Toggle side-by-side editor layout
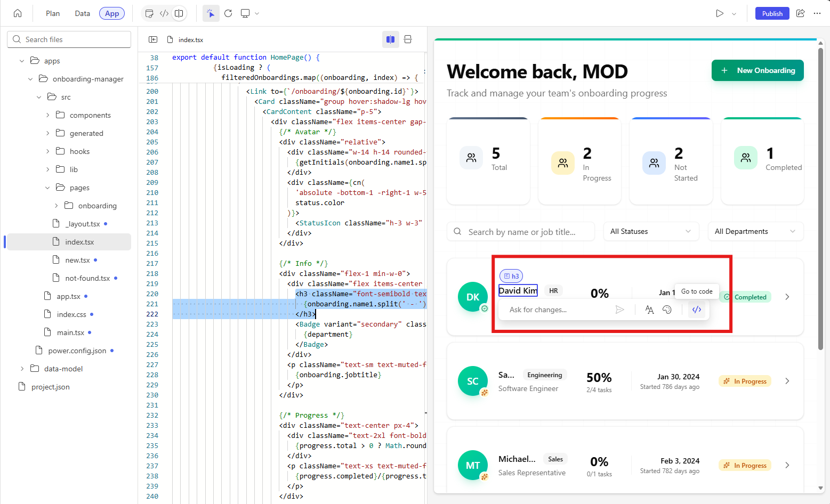The height and width of the screenshot is (504, 830). coord(391,39)
